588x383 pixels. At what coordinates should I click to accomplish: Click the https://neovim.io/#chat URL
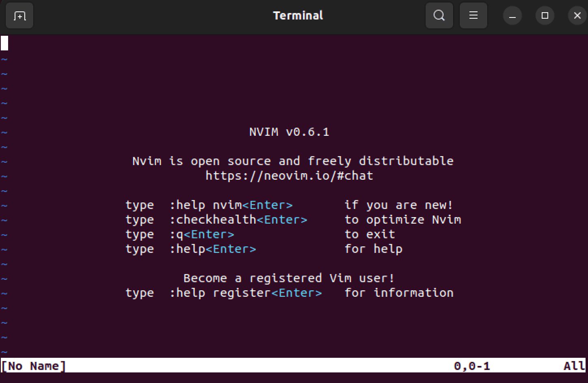point(289,176)
